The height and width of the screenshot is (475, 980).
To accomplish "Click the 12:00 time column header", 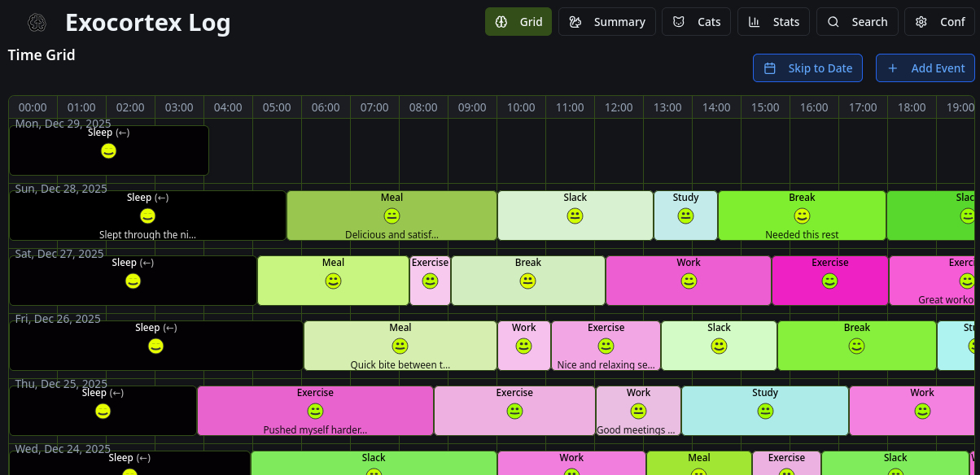I will (619, 107).
